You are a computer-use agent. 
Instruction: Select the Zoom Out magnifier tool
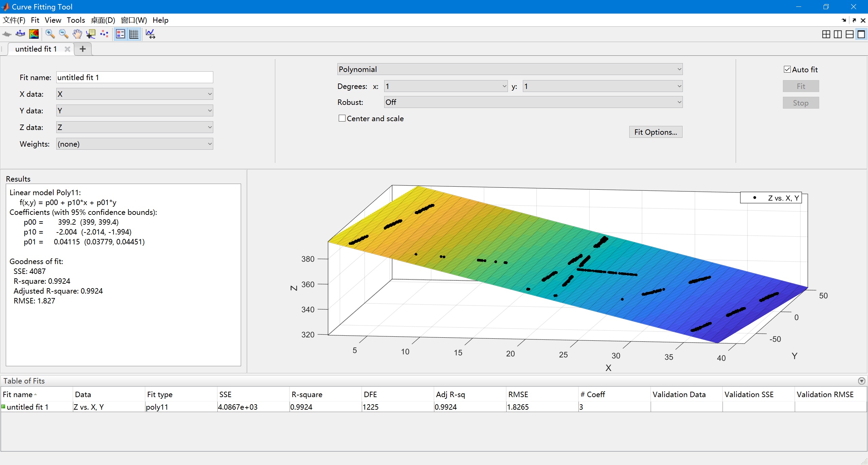pyautogui.click(x=63, y=34)
